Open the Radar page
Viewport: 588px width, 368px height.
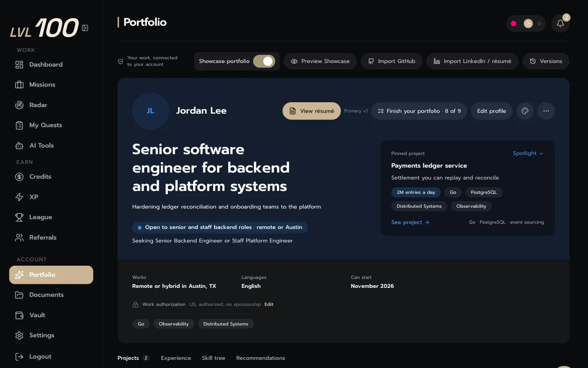(x=51, y=105)
